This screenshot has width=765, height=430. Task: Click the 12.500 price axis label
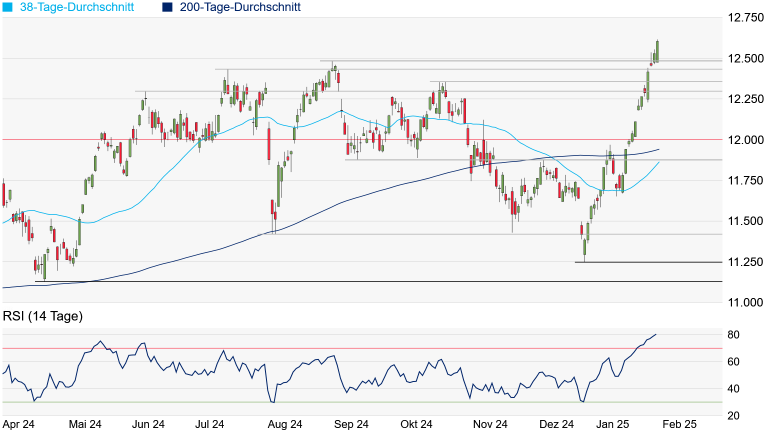tap(746, 59)
